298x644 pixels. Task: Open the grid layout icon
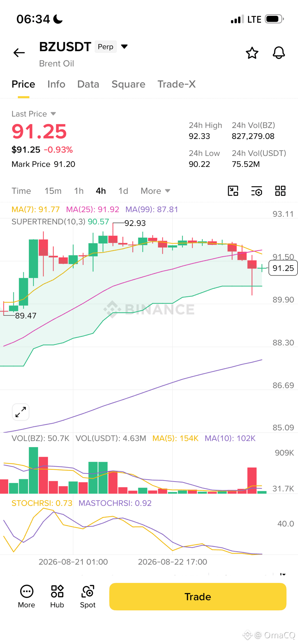coord(280,191)
